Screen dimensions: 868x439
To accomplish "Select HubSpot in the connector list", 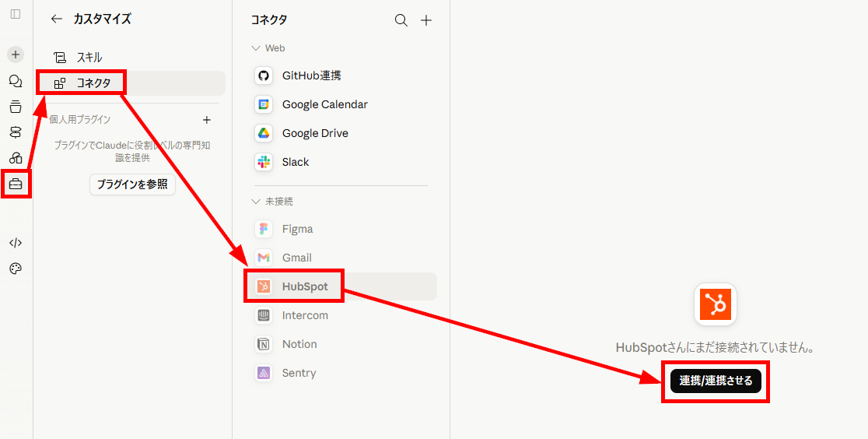I will (342, 286).
